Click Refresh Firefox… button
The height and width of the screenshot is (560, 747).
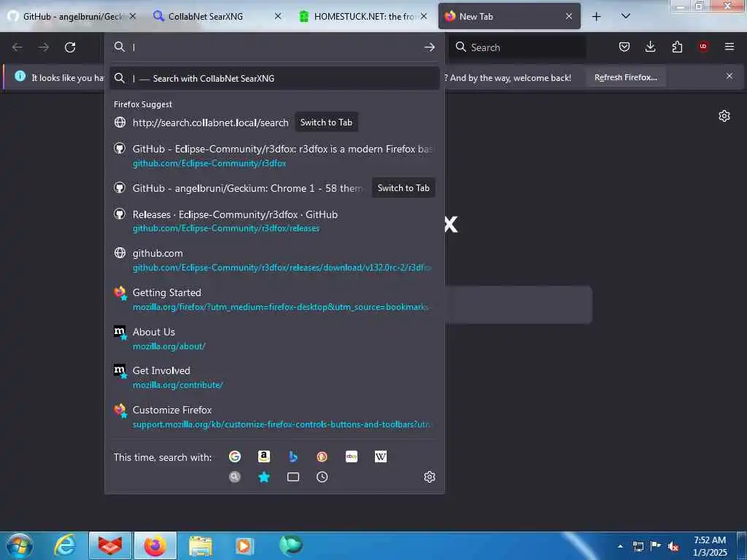(625, 77)
